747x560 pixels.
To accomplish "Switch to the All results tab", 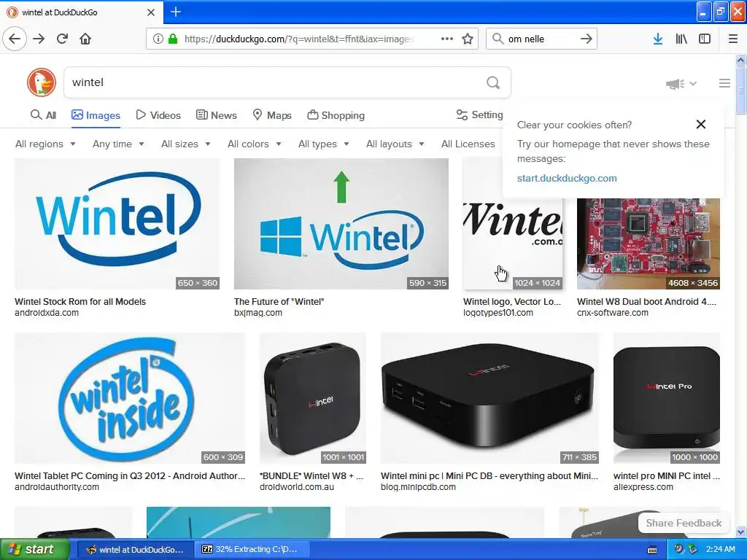I will 43,115.
